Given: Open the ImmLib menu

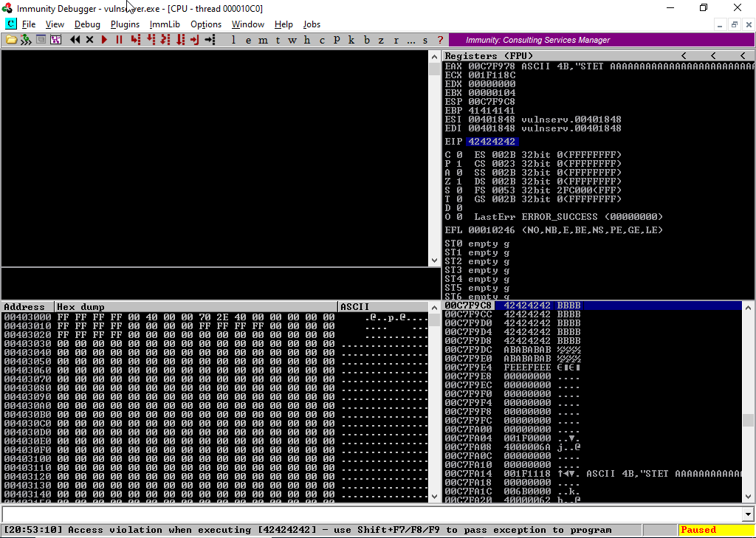Looking at the screenshot, I should (165, 24).
